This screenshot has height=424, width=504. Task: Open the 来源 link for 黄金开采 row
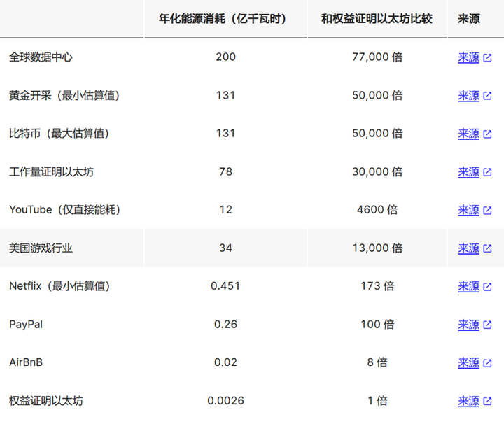click(468, 96)
